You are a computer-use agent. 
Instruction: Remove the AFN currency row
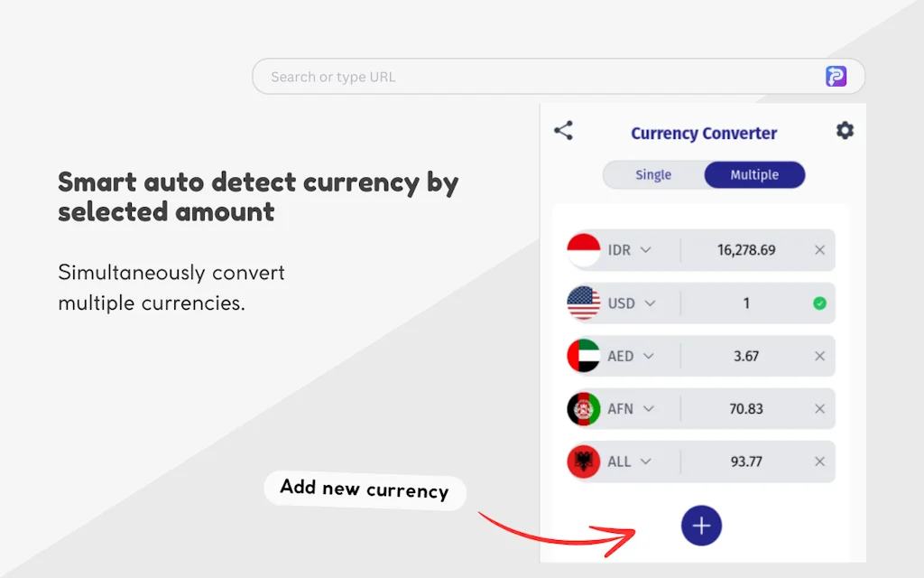click(x=819, y=408)
